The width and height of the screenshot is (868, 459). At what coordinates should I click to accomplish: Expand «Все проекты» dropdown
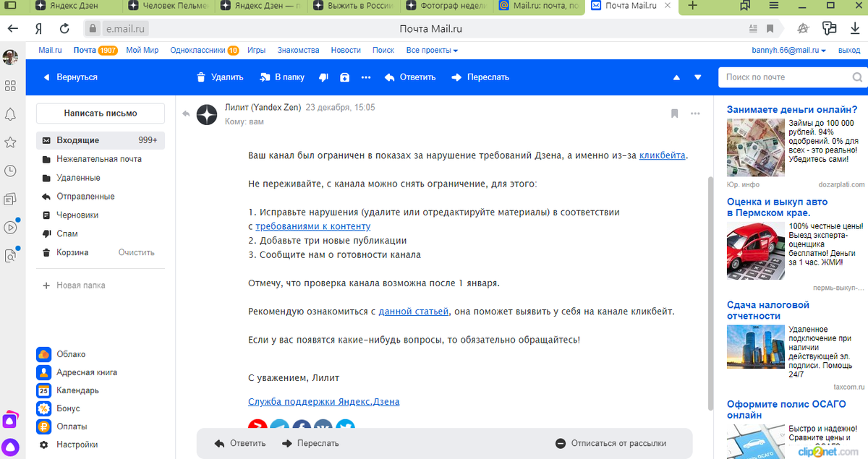(x=432, y=51)
